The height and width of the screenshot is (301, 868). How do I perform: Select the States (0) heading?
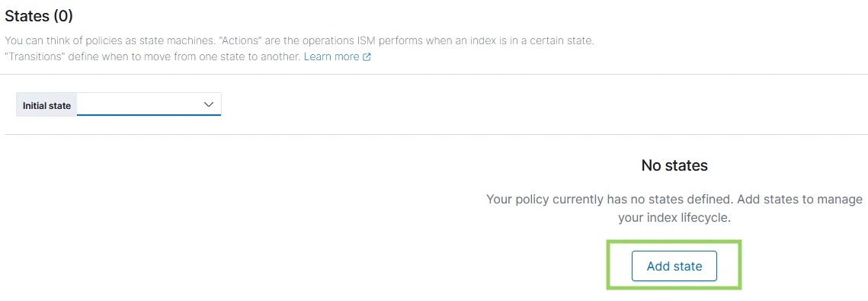tap(39, 16)
